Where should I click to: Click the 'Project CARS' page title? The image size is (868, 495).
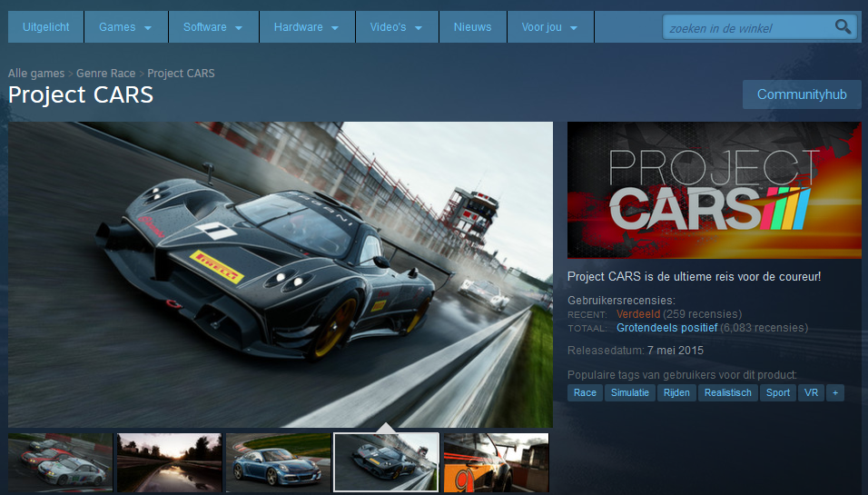(81, 94)
